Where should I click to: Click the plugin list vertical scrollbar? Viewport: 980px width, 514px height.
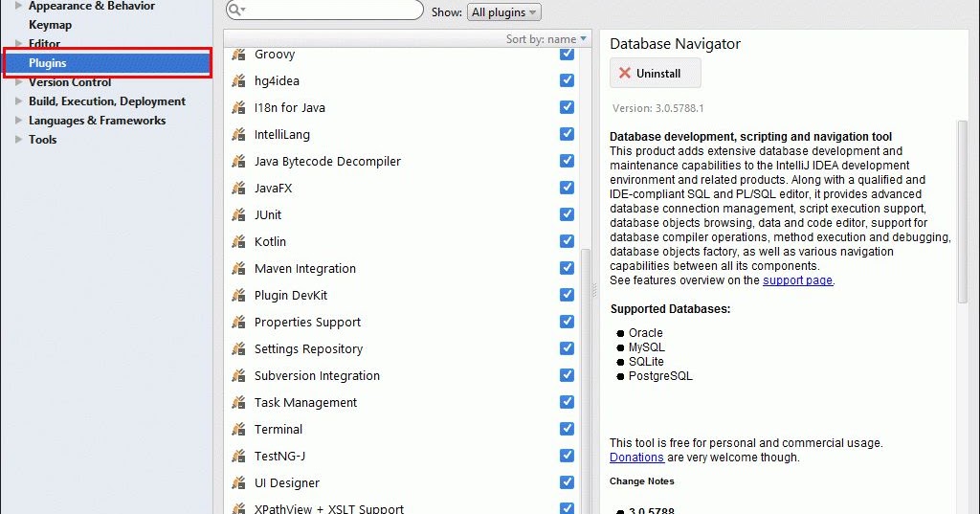[586, 382]
